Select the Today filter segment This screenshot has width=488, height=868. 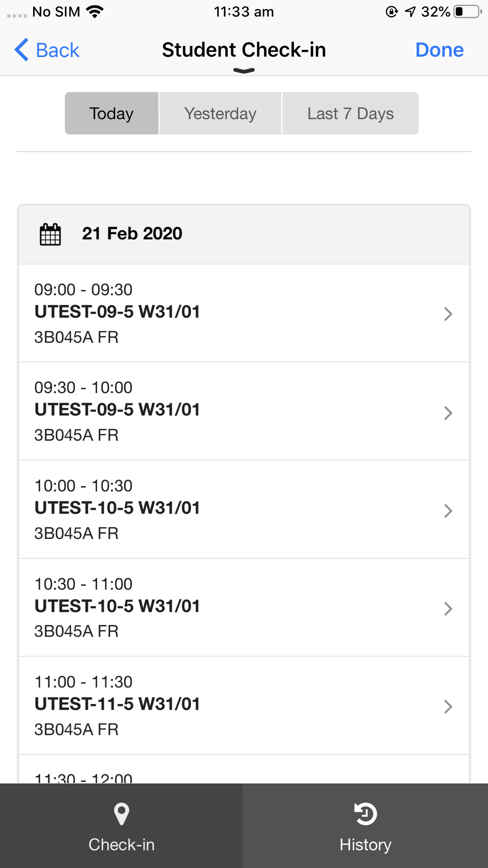[112, 113]
